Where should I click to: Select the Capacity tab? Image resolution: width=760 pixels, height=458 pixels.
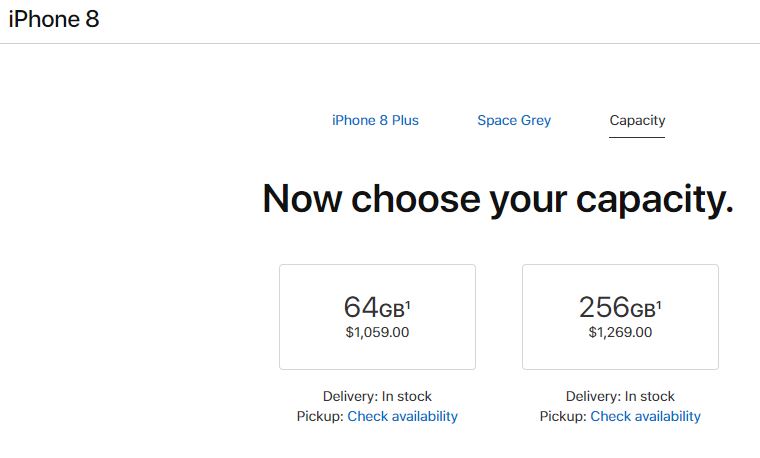(637, 120)
